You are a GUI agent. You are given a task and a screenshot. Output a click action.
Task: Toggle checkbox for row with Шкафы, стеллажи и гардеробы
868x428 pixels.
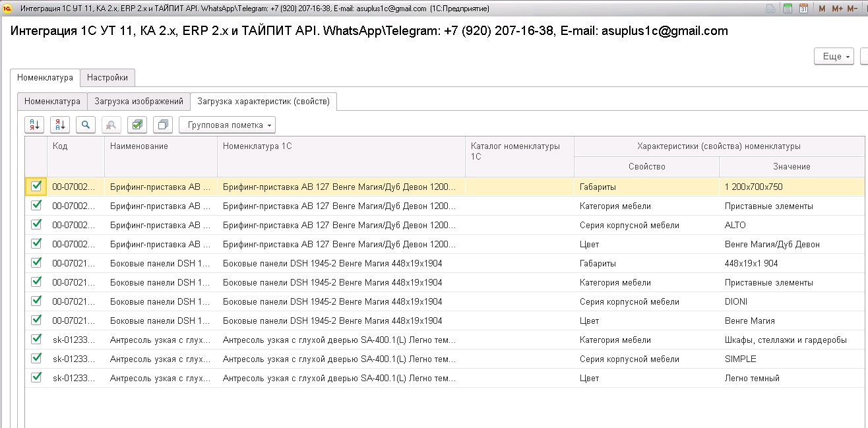(x=36, y=339)
